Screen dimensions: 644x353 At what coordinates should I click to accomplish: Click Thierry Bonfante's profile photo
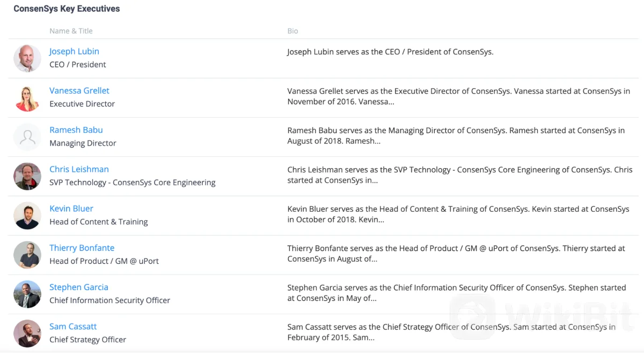[x=27, y=255]
